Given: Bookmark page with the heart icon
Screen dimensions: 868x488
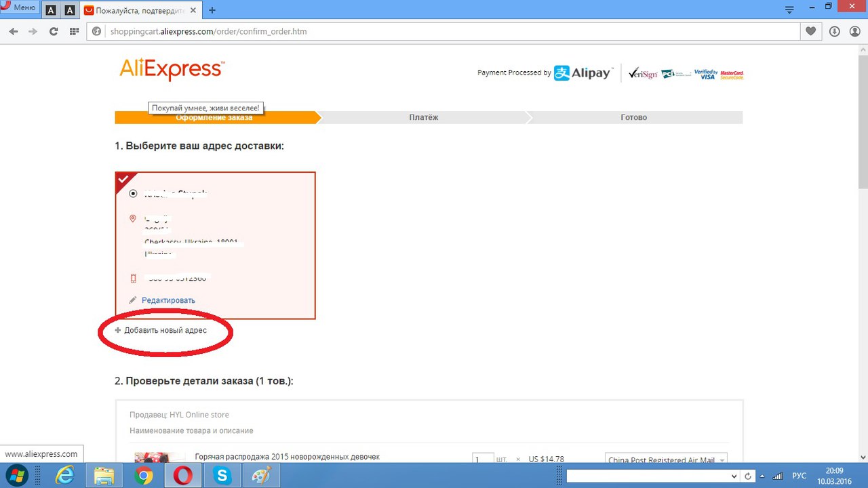Looking at the screenshot, I should click(811, 31).
